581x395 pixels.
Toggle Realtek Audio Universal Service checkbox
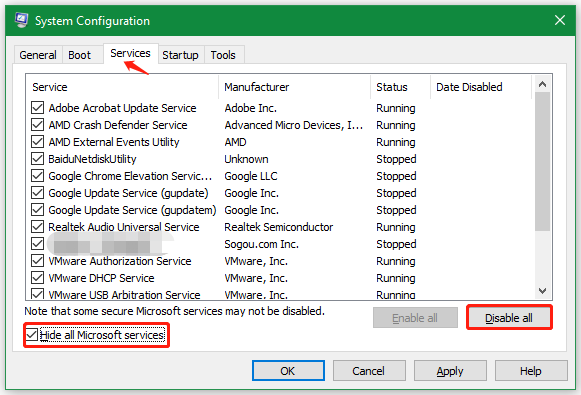(37, 227)
